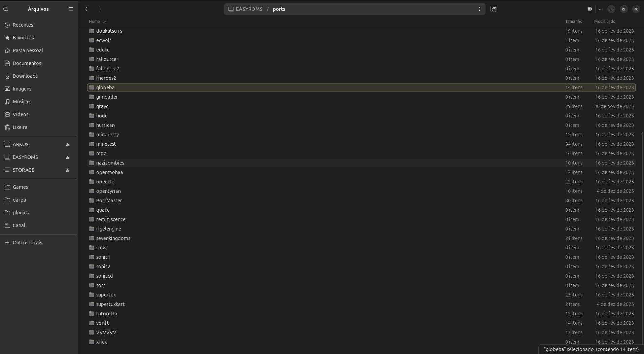Open the Arquivos sidebar hamburger menu
Screen dimensions: 644x354
pyautogui.click(x=71, y=9)
